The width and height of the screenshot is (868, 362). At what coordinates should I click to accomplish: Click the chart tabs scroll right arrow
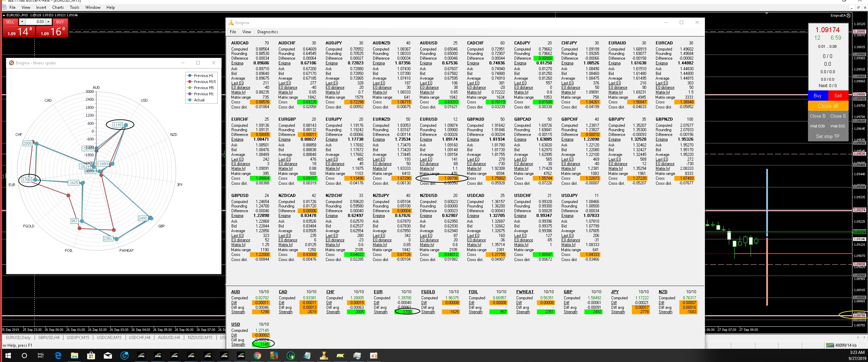[x=865, y=337]
